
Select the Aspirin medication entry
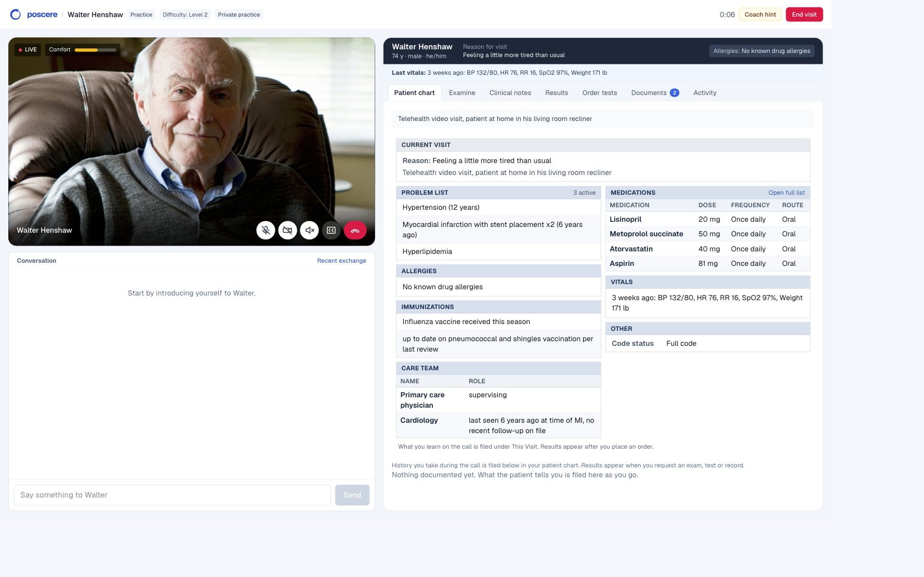(708, 263)
